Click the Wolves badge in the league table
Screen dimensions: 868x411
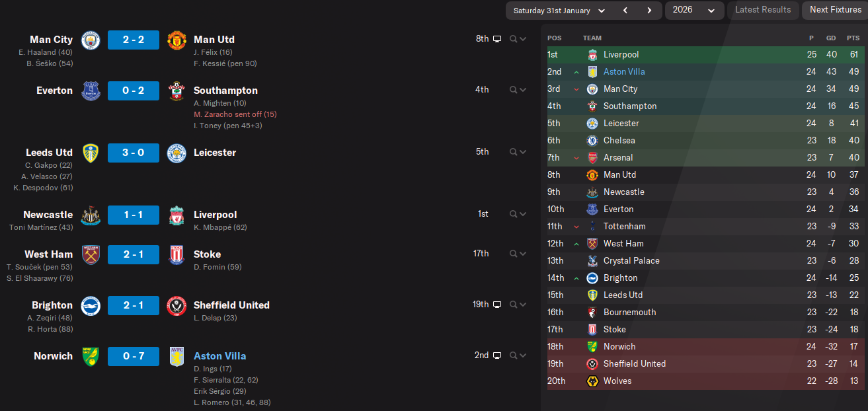click(x=592, y=381)
